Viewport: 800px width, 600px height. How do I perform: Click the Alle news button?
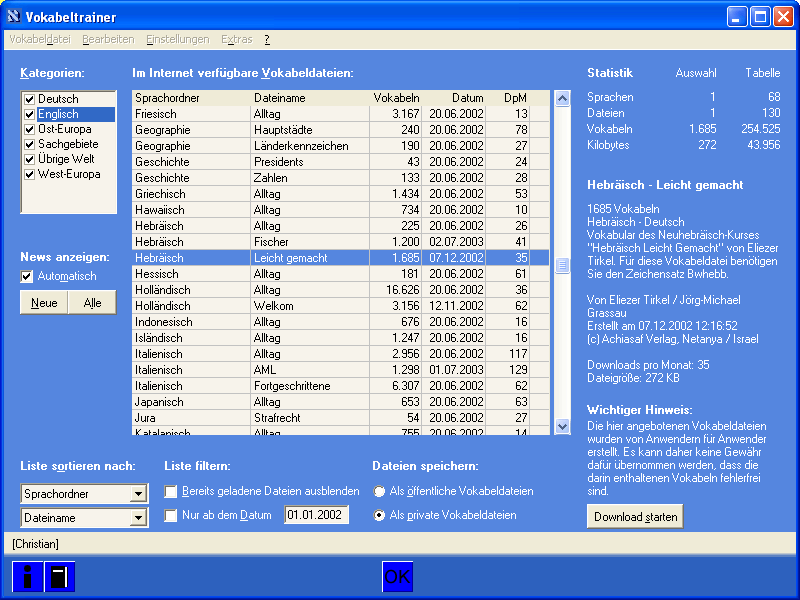[92, 303]
